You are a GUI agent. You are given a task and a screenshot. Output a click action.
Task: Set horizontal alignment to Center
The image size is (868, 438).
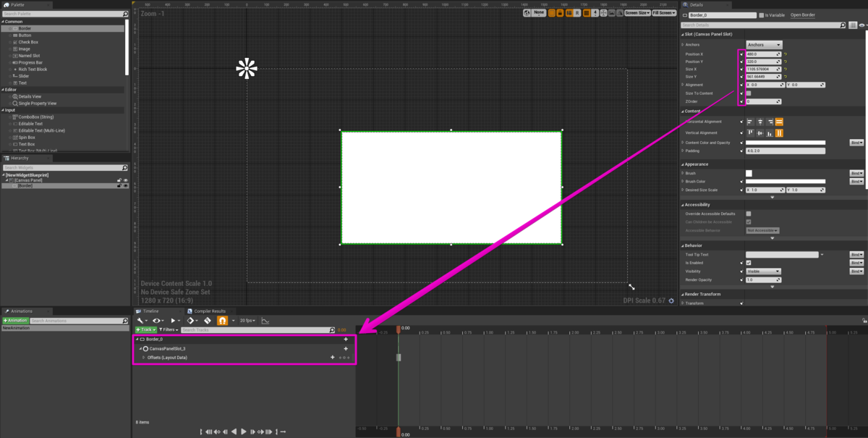[760, 122]
